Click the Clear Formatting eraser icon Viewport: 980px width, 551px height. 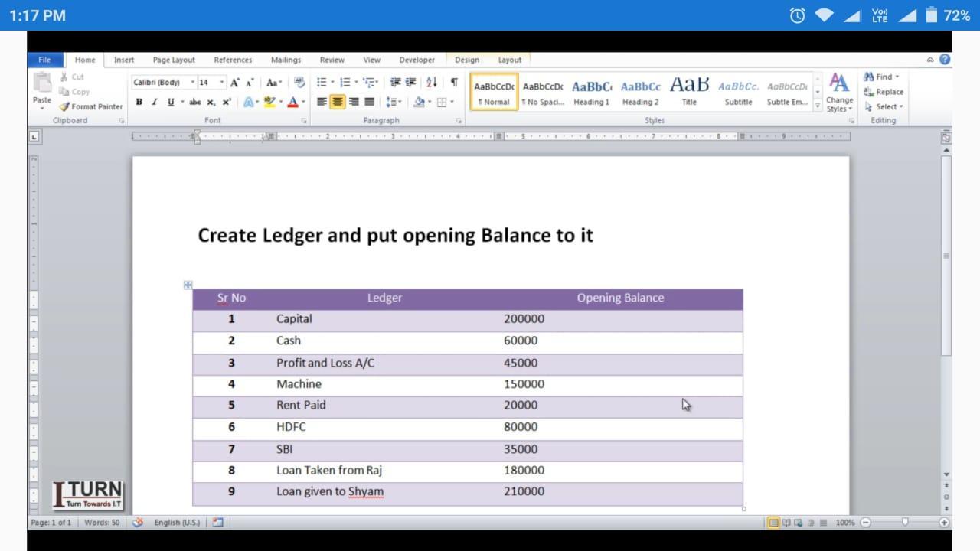(x=299, y=82)
